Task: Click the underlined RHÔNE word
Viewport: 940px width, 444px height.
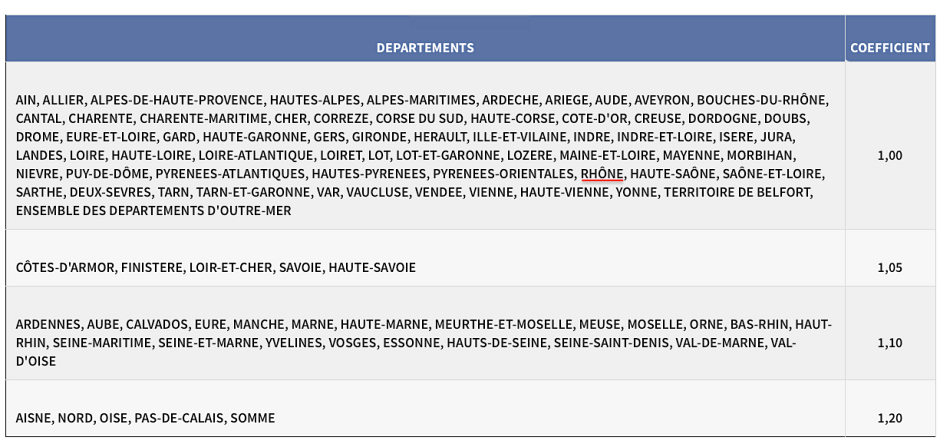Action: 602,174
